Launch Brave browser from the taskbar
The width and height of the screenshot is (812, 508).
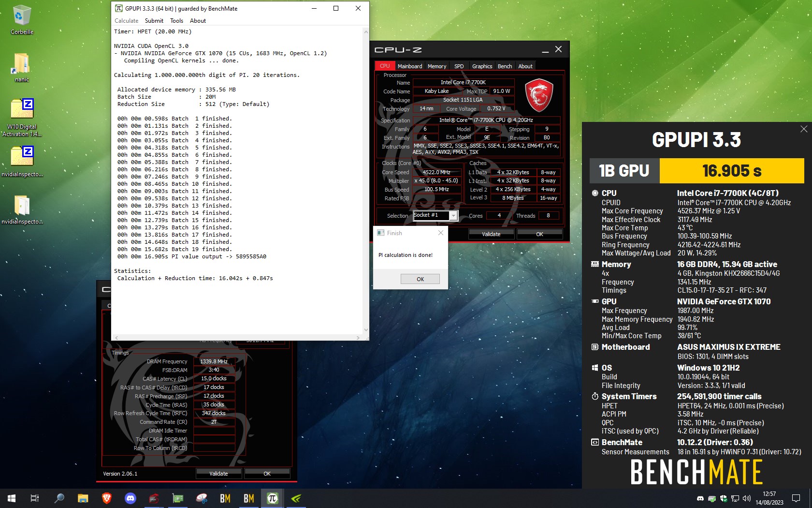(107, 498)
